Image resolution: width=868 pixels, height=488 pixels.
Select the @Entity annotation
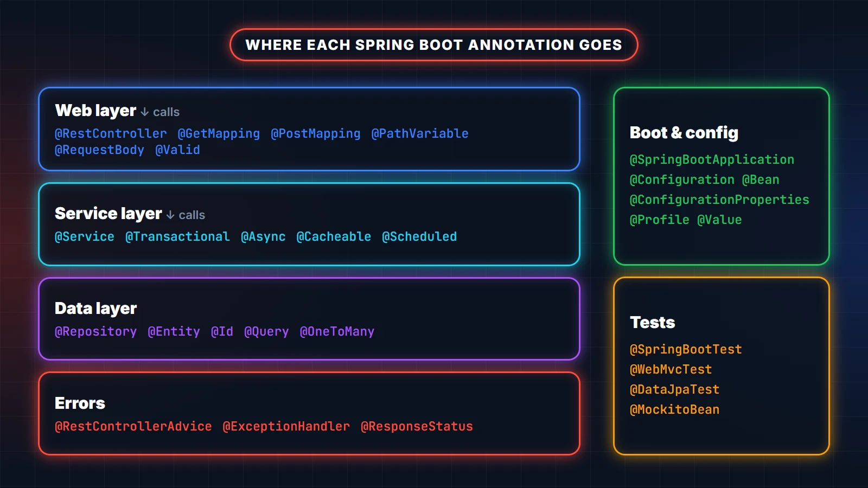pyautogui.click(x=174, y=331)
